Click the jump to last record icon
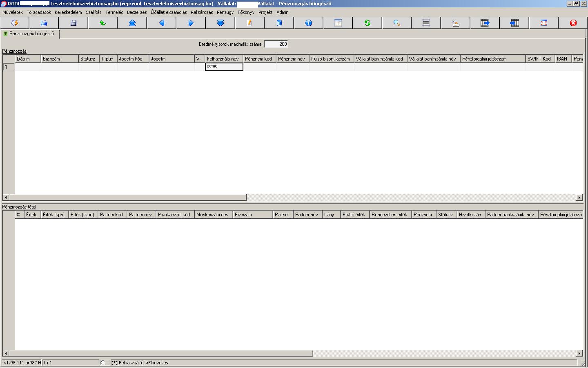This screenshot has width=588, height=368. pyautogui.click(x=220, y=23)
